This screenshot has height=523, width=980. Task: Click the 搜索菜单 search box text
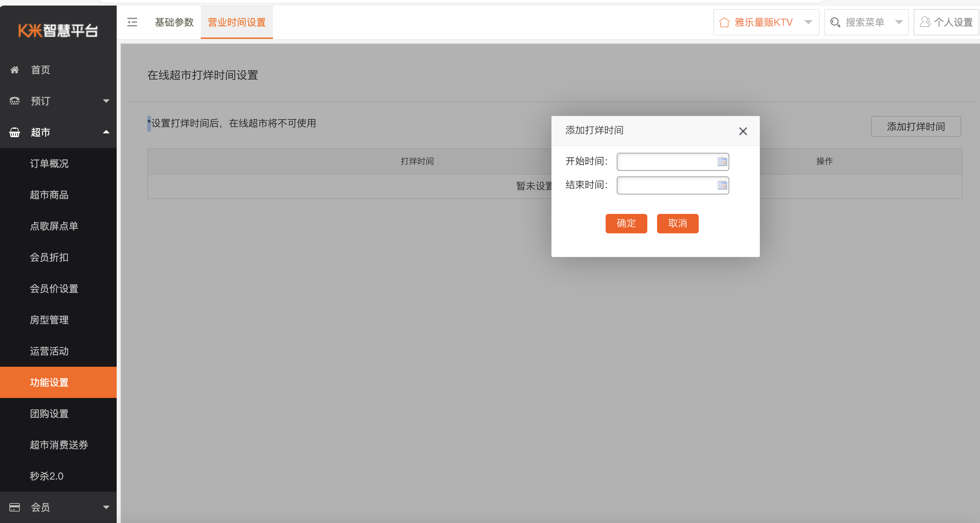pyautogui.click(x=865, y=23)
